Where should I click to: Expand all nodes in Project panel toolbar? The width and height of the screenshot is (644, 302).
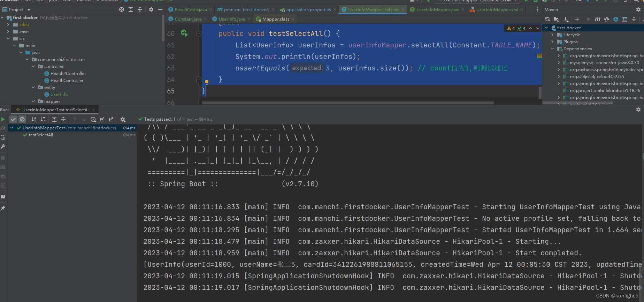click(x=131, y=9)
